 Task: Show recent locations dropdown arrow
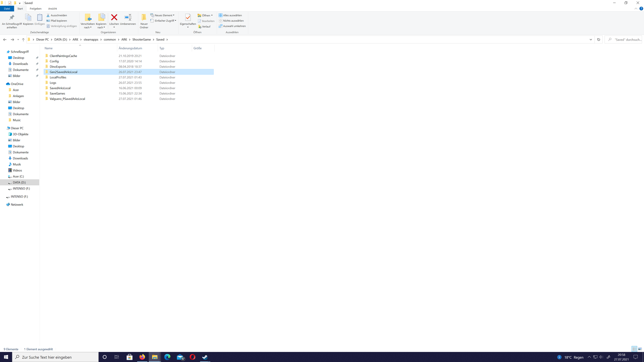tap(18, 40)
